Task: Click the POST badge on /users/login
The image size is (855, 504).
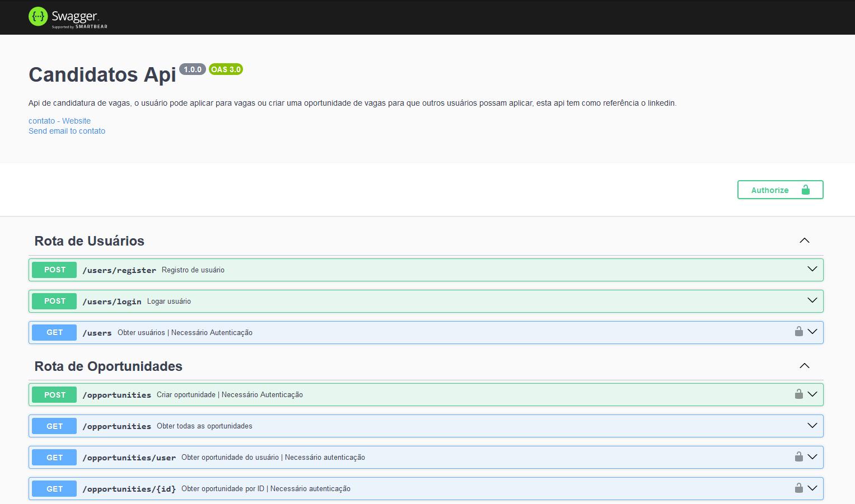Action: coord(54,301)
